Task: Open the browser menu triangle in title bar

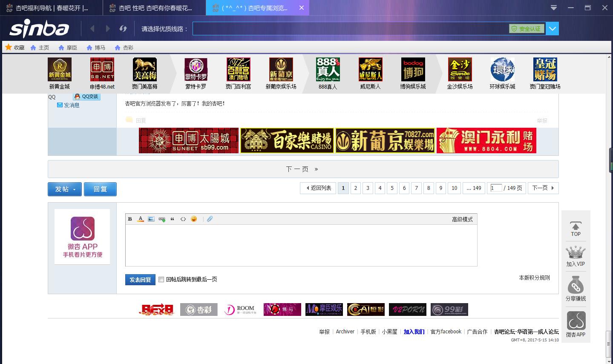Action: tap(554, 8)
